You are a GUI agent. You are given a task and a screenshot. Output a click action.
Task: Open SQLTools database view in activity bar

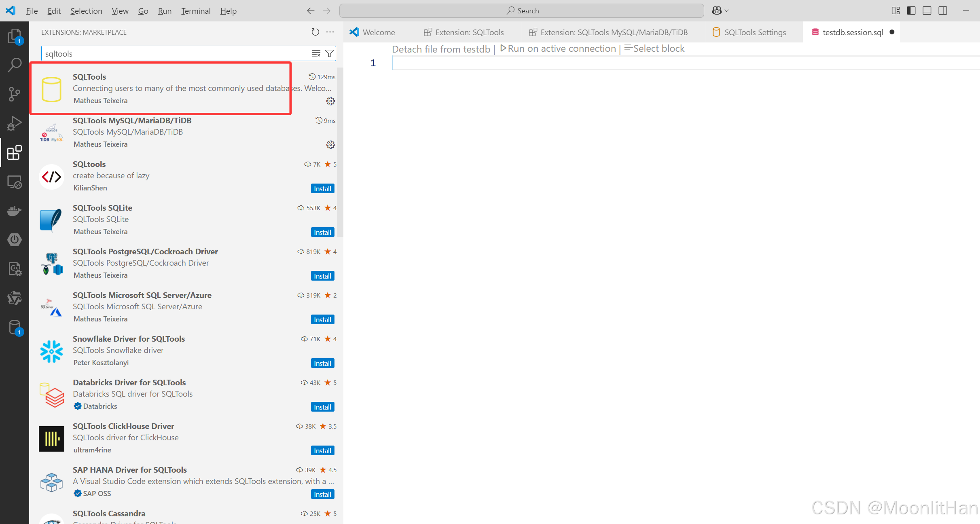15,327
